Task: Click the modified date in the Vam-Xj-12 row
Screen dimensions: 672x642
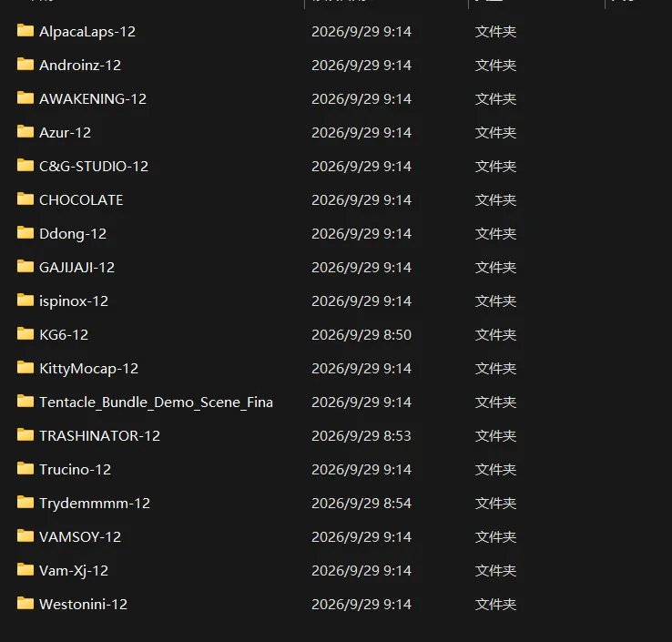Action: point(361,570)
